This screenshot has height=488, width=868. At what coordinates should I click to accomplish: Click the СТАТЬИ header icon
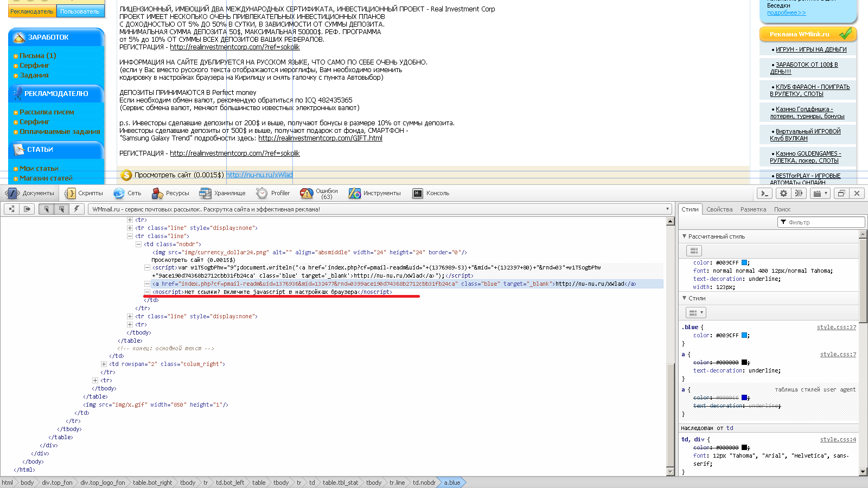(x=18, y=150)
